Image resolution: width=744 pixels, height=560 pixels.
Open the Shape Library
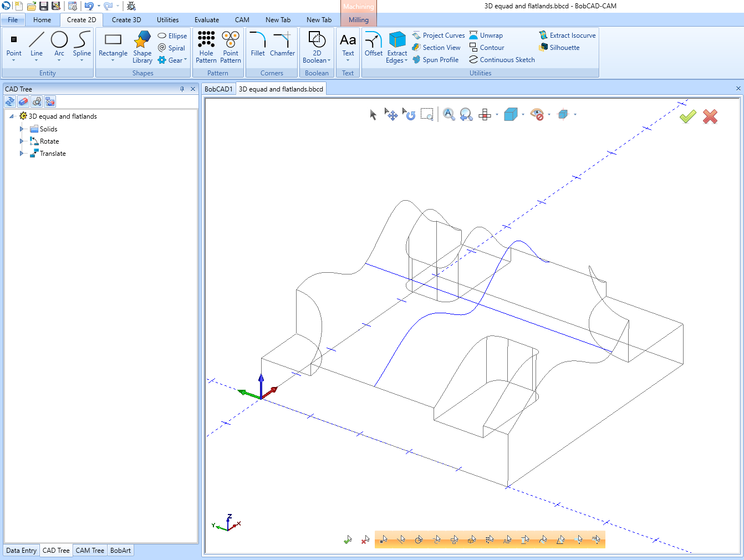(x=142, y=47)
